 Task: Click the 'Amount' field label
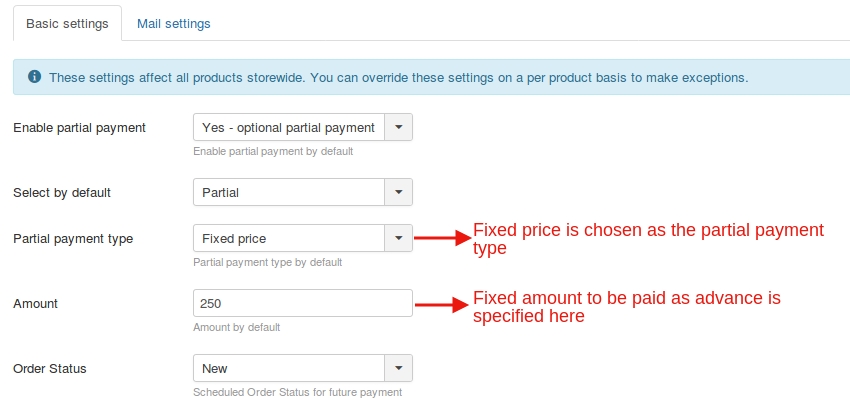(37, 303)
